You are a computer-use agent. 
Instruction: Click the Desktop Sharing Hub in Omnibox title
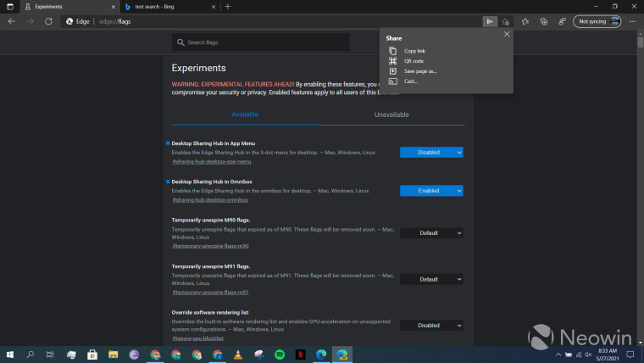[x=212, y=181]
